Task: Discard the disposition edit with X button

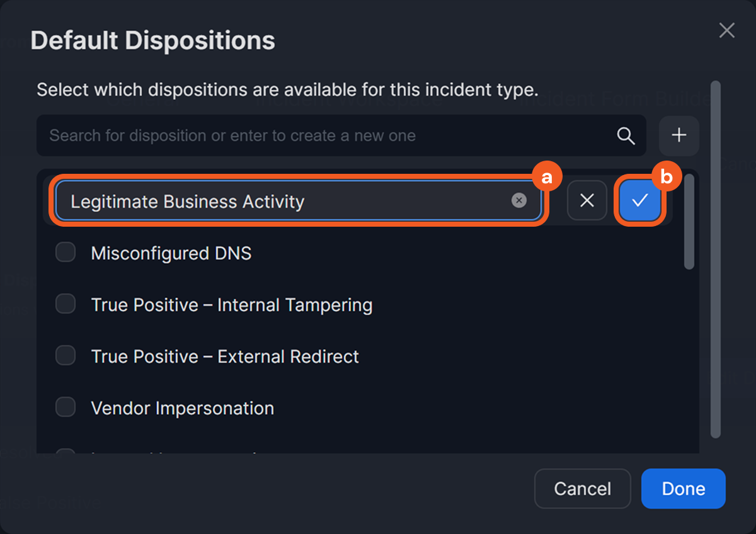Action: [x=587, y=201]
